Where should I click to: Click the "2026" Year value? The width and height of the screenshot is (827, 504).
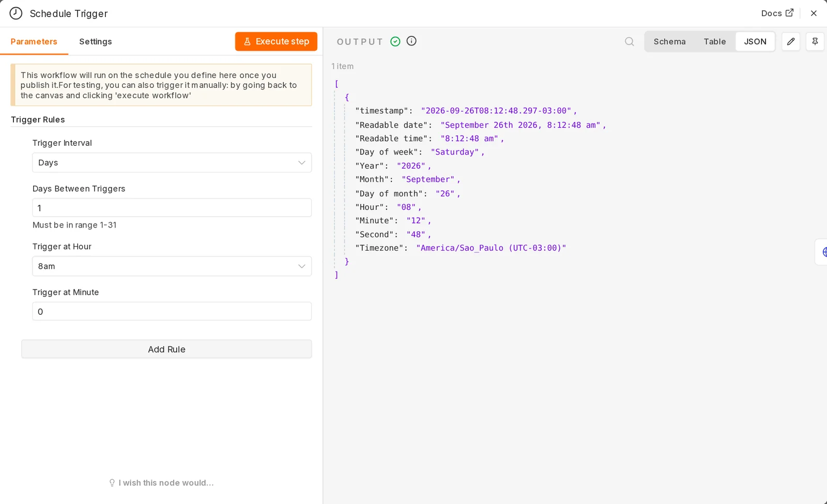coord(411,165)
